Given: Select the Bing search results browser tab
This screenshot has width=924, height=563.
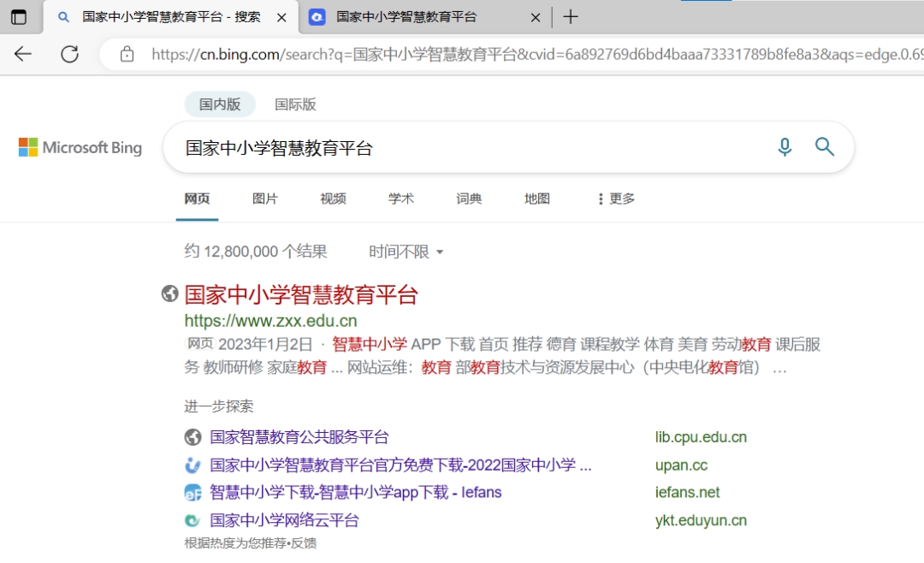Looking at the screenshot, I should coord(169,17).
